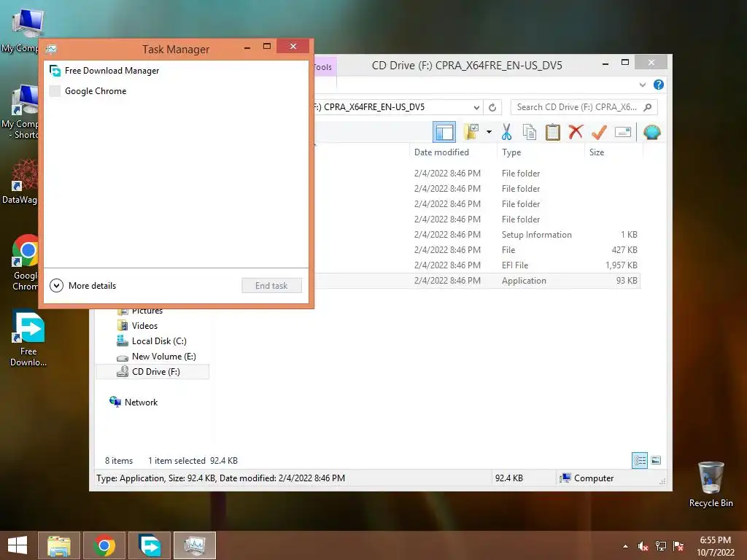Show hidden tray icons arrow

(x=625, y=546)
